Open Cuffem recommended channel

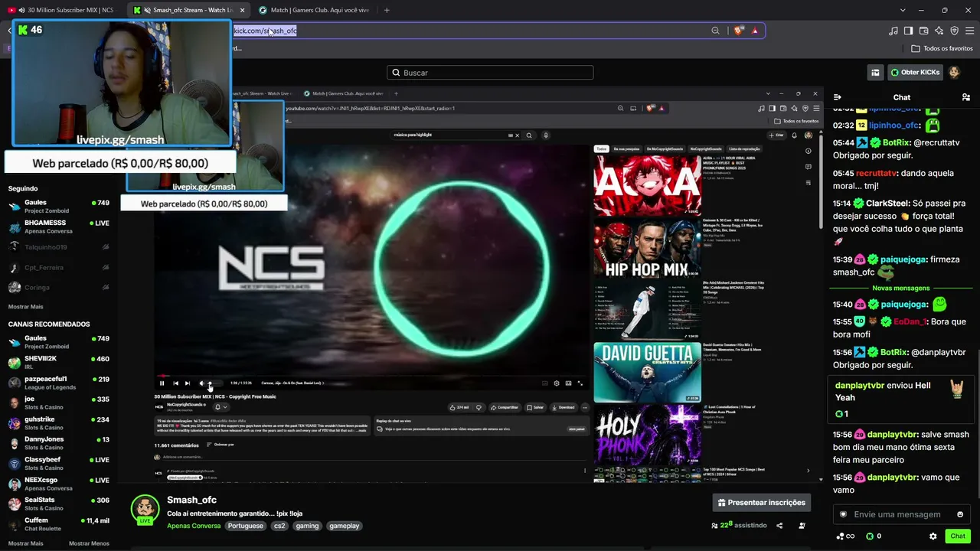[x=59, y=524]
